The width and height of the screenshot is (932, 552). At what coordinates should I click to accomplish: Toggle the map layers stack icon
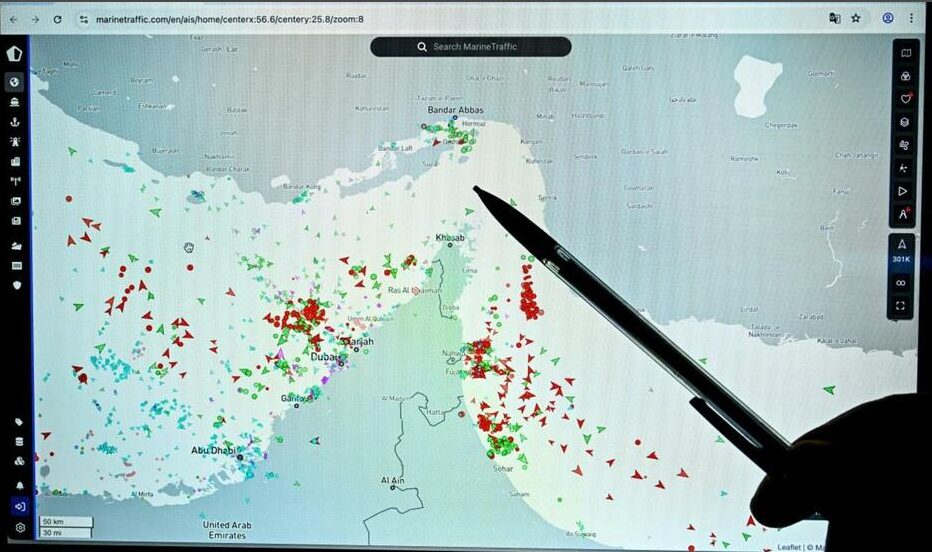(x=904, y=122)
